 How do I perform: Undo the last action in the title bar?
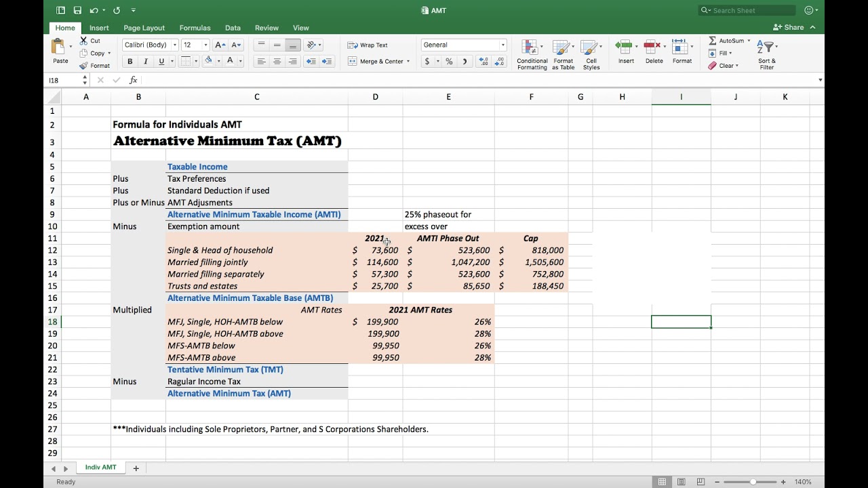[x=94, y=10]
